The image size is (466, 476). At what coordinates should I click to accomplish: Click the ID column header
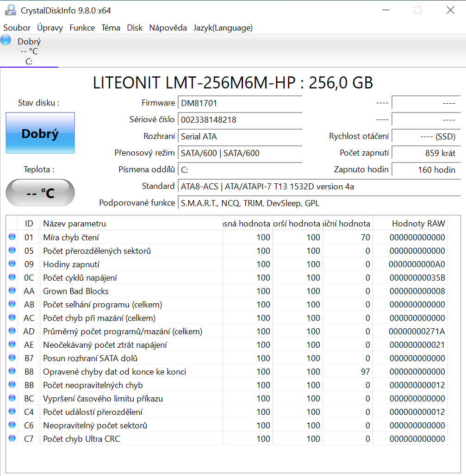tap(29, 224)
